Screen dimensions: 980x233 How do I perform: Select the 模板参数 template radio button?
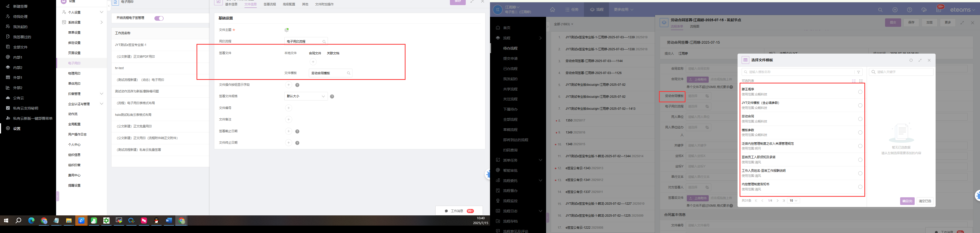point(860,132)
